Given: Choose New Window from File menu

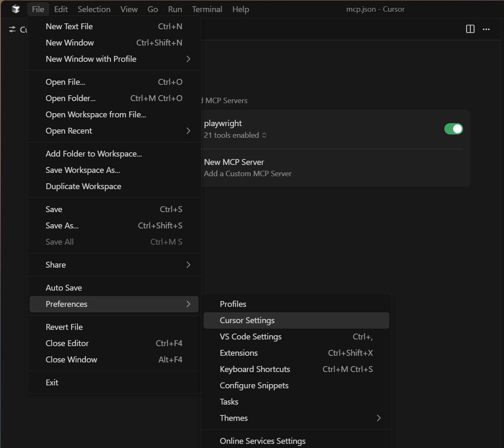Looking at the screenshot, I should click(114, 43).
